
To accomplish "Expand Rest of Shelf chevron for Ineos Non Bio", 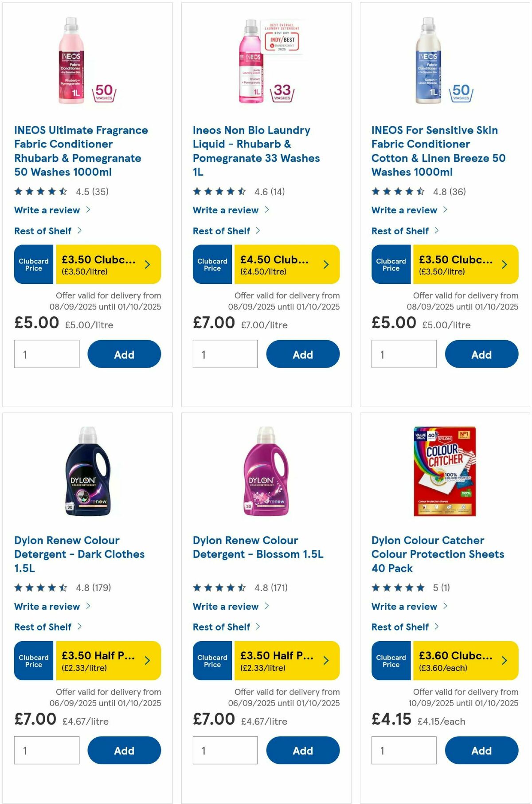I will (x=225, y=231).
